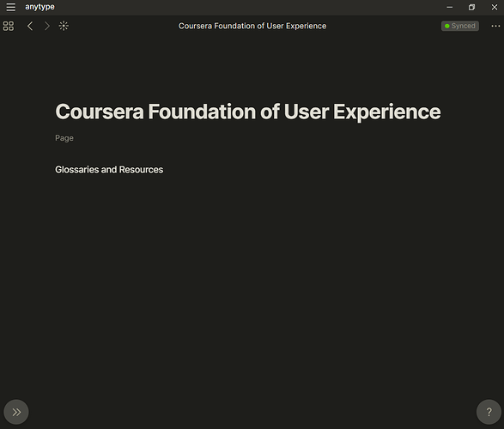The image size is (504, 429).
Task: Click the Synced status indicator
Action: [460, 26]
